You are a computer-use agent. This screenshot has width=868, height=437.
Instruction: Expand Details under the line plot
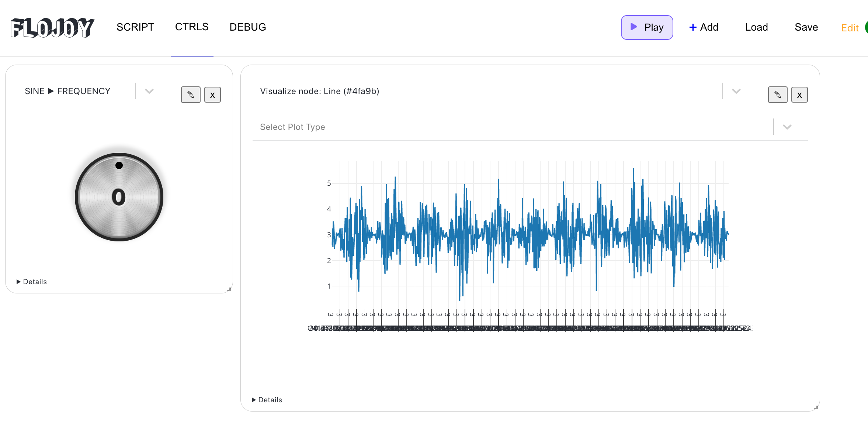click(267, 400)
